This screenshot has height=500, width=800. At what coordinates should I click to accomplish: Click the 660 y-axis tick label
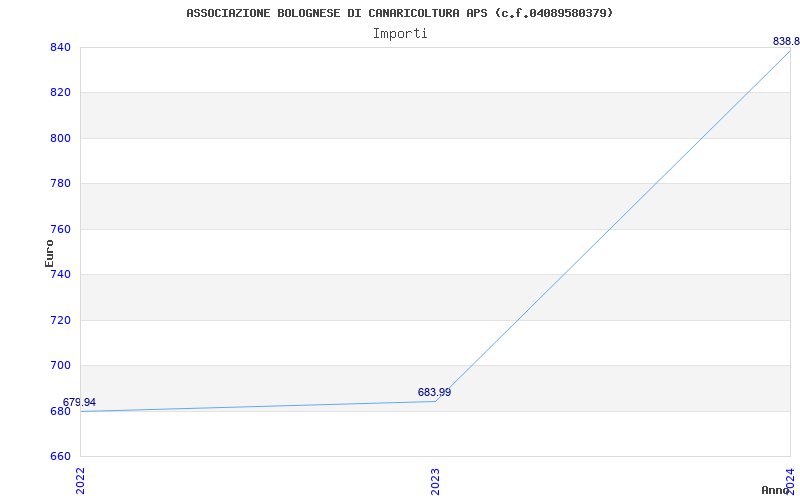click(60, 456)
